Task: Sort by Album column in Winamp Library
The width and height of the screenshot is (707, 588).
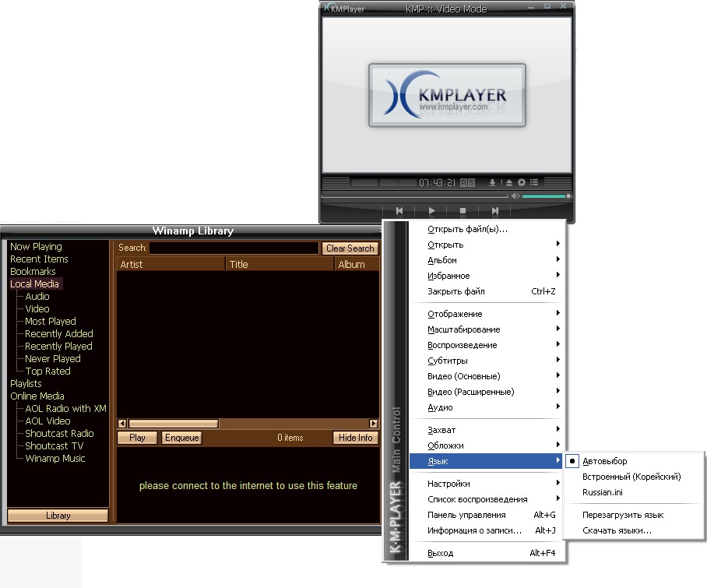Action: [357, 264]
